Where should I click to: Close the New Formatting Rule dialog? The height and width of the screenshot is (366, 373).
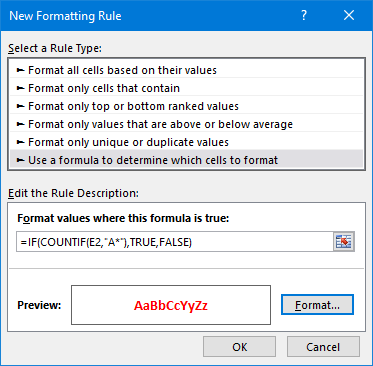[x=349, y=15]
